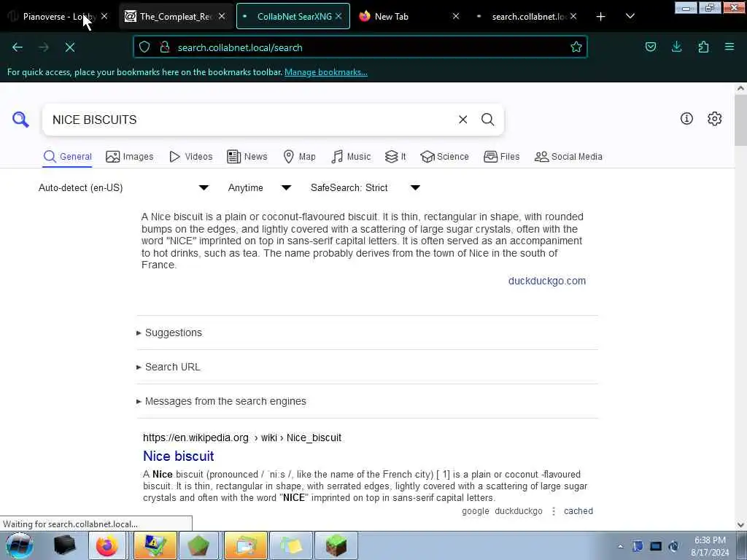Image resolution: width=747 pixels, height=560 pixels.
Task: Open the SafeSearch: Strict dropdown
Action: pyautogui.click(x=365, y=187)
